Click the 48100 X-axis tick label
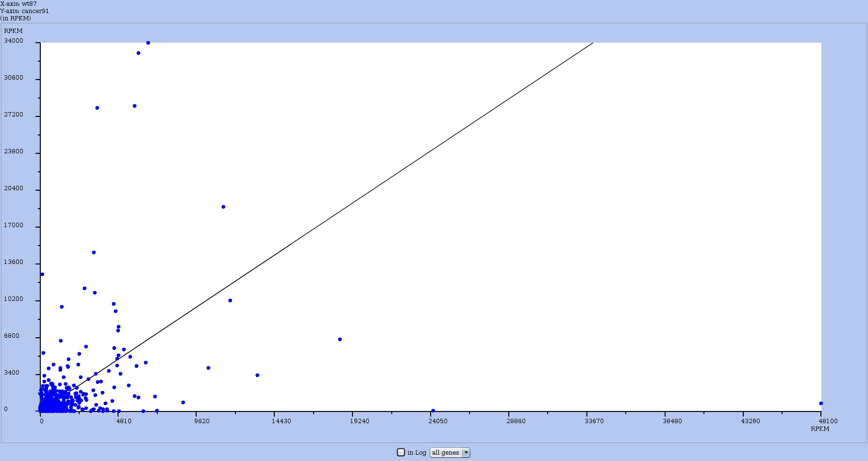868x461 pixels. 828,421
